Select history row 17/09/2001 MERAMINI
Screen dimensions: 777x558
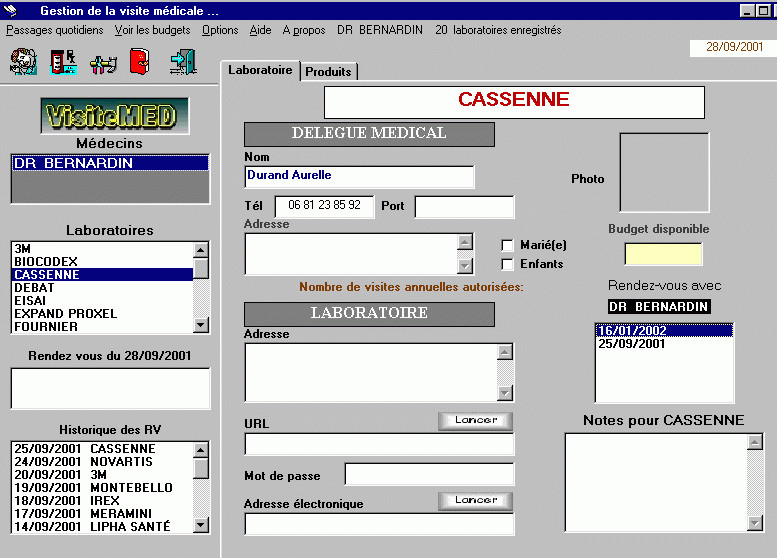point(103,514)
